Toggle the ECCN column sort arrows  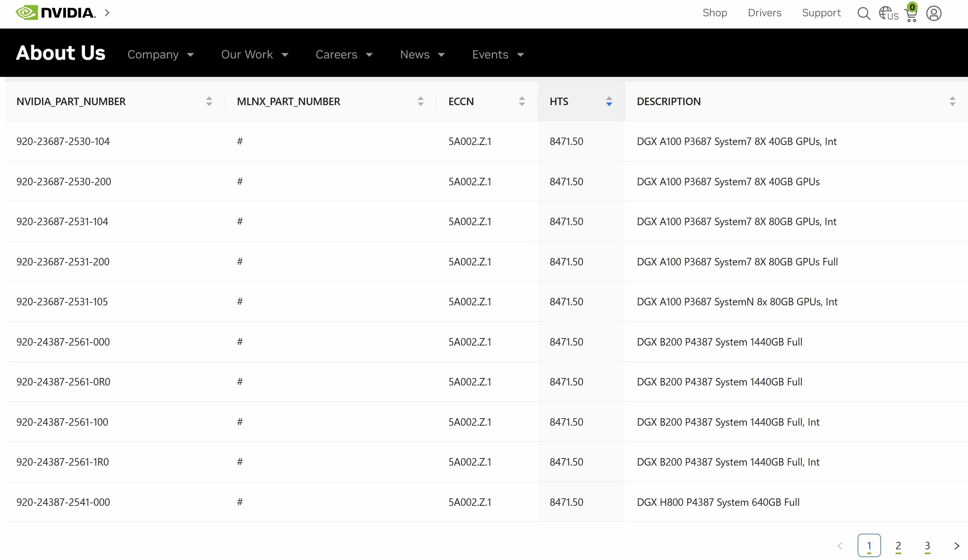[522, 102]
